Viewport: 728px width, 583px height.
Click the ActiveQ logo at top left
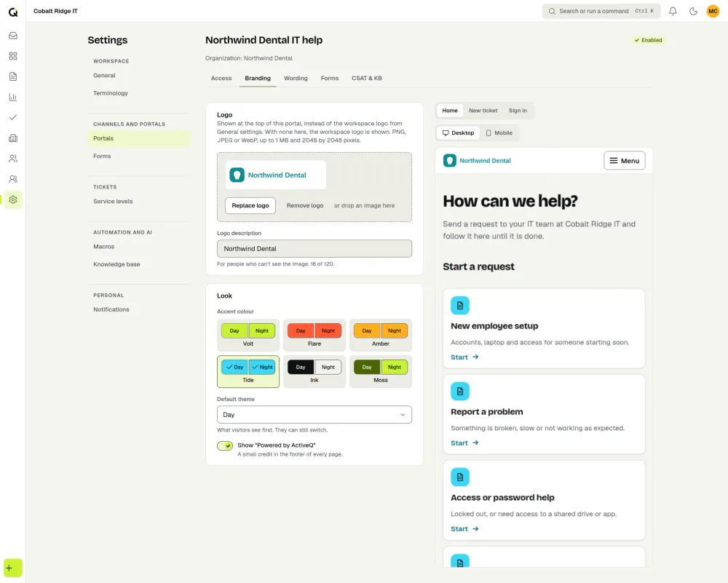point(13,12)
